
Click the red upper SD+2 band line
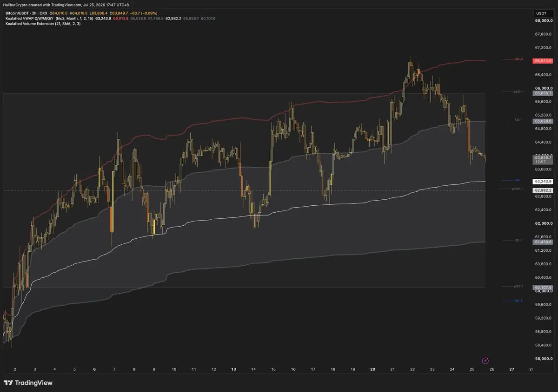pyautogui.click(x=474, y=61)
